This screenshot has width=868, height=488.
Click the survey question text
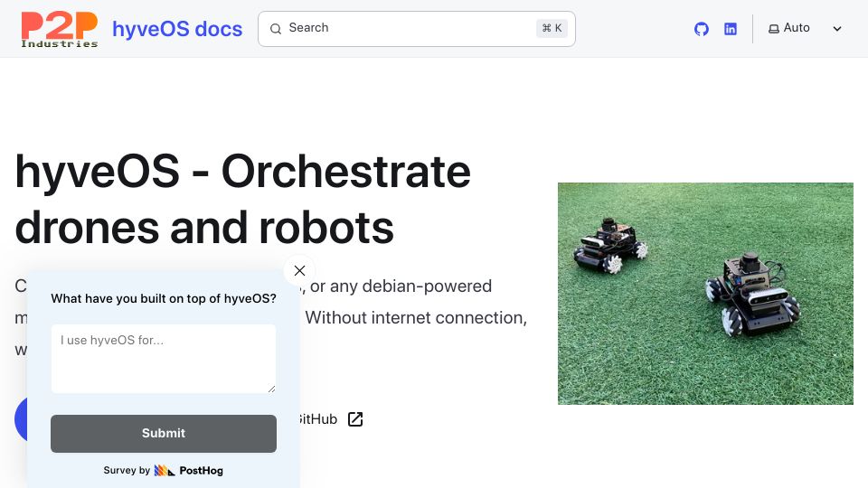click(164, 299)
